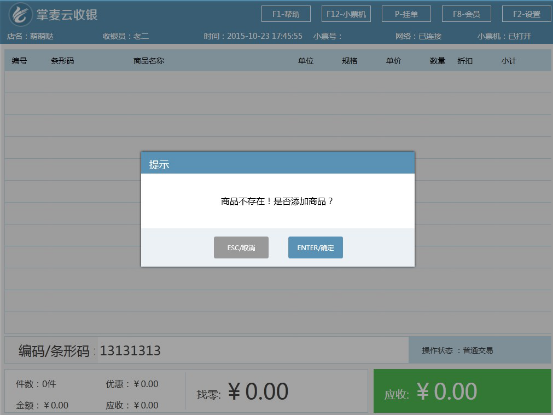
Task: Click the 小计 column header
Action: [x=508, y=61]
